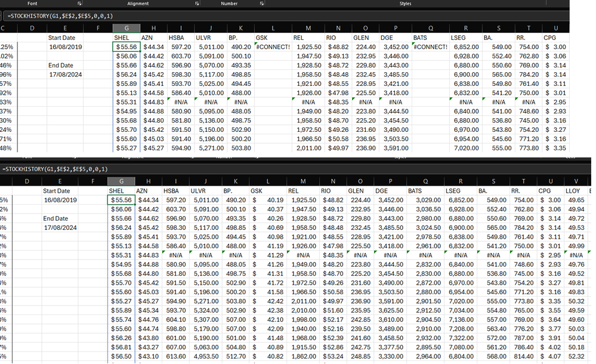Select column D header in the lower spreadsheet
596x364 pixels.
coord(27,181)
